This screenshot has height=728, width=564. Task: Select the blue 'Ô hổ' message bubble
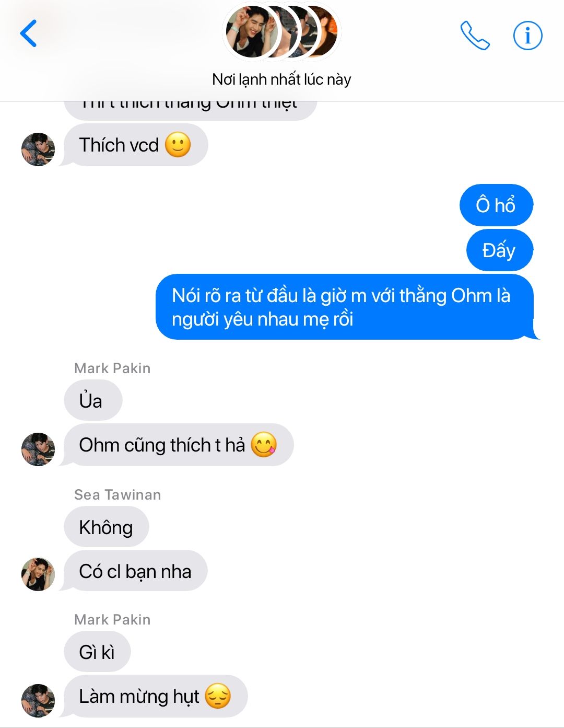[496, 205]
